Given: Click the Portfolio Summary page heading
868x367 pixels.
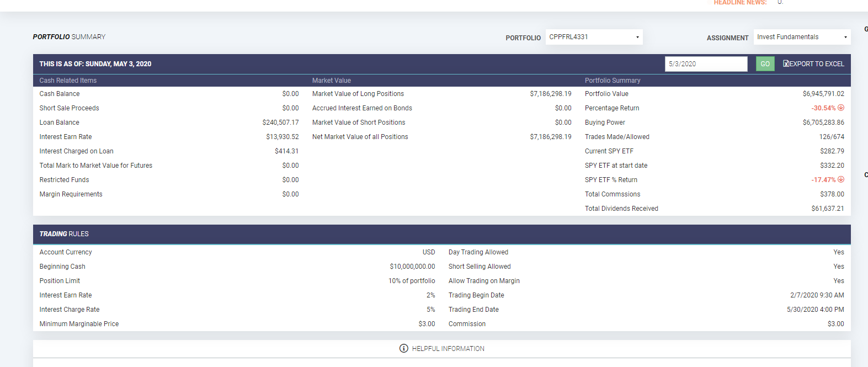Looking at the screenshot, I should [x=69, y=37].
